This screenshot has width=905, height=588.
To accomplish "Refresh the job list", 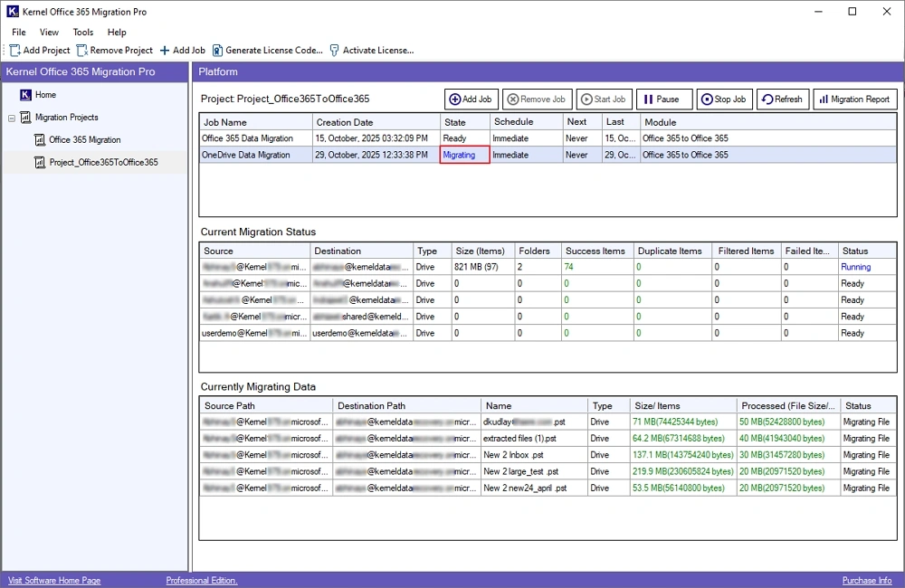I will pyautogui.click(x=781, y=100).
